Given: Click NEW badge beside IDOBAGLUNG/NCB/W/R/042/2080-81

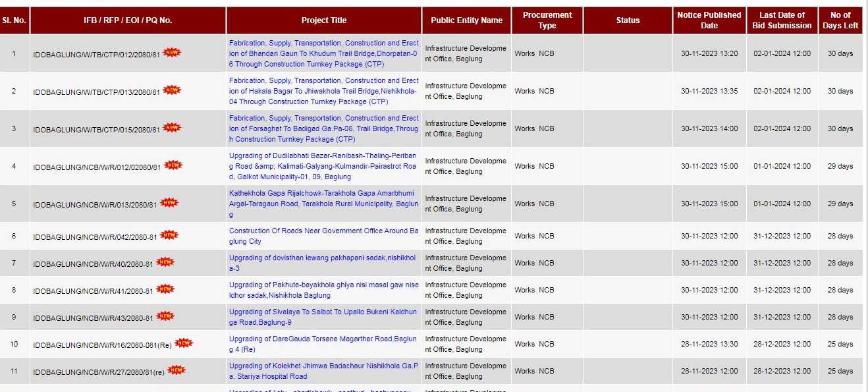Looking at the screenshot, I should pyautogui.click(x=169, y=235).
